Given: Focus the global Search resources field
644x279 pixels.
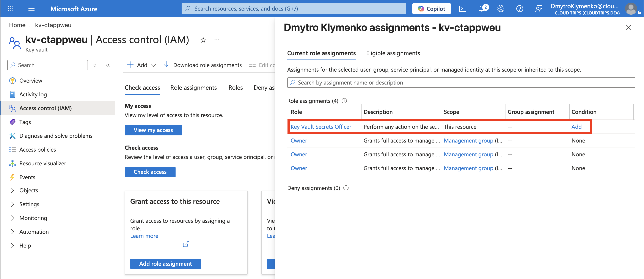Looking at the screenshot, I should [294, 9].
